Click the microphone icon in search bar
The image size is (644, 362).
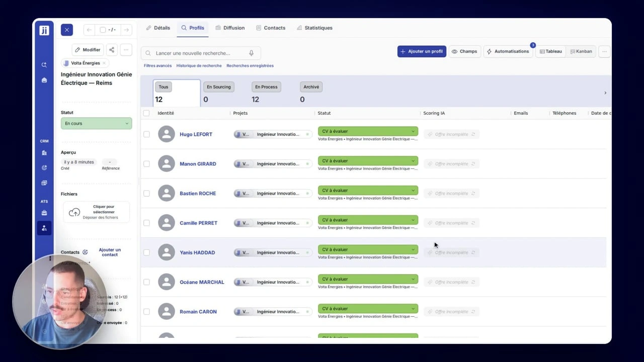252,53
